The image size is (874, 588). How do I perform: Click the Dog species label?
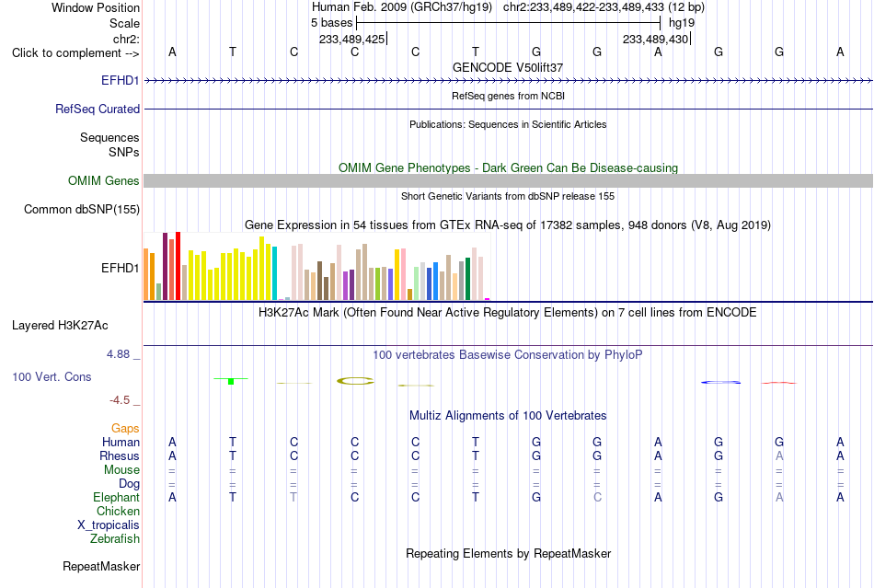129,484
